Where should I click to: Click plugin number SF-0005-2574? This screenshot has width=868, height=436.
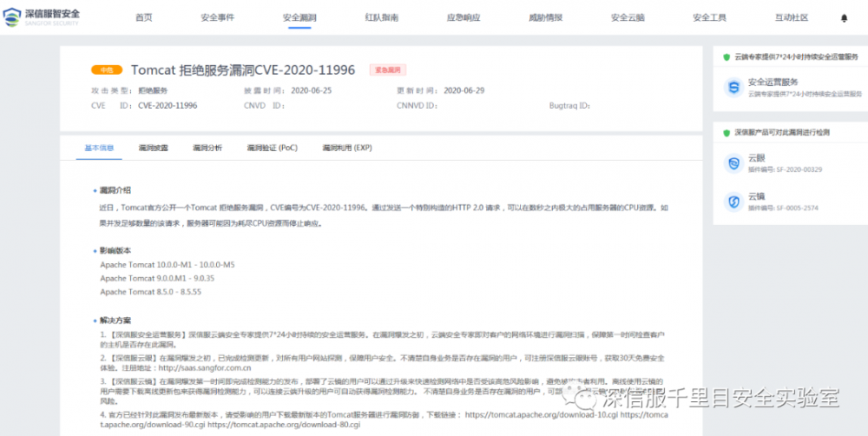point(797,208)
